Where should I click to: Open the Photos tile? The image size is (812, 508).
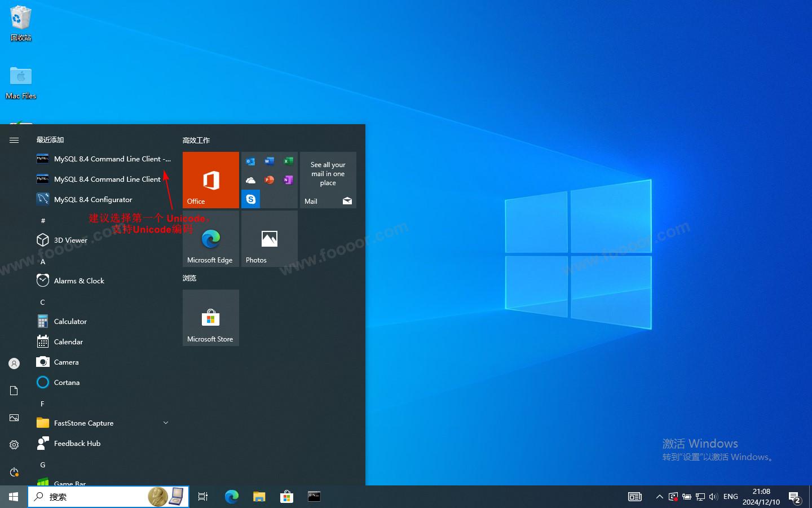click(x=270, y=239)
